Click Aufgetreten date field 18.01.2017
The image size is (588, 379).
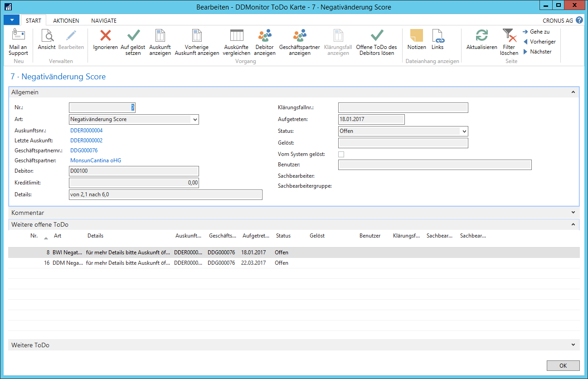pyautogui.click(x=371, y=119)
